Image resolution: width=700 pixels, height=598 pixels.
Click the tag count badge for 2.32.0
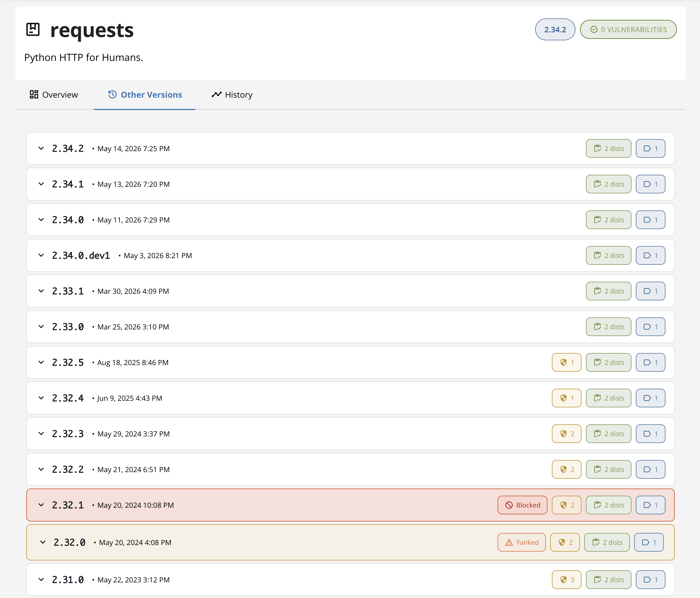(x=649, y=542)
